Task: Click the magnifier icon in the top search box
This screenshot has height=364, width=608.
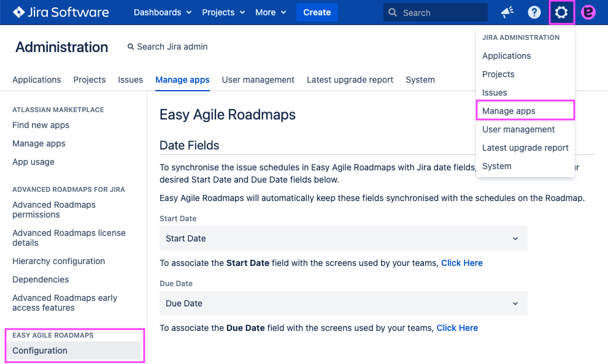Action: (393, 12)
